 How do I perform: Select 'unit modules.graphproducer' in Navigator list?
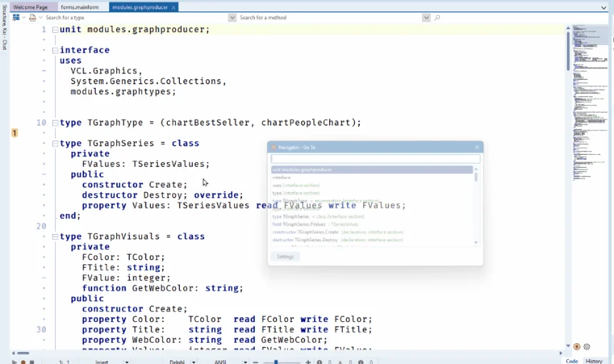point(371,169)
